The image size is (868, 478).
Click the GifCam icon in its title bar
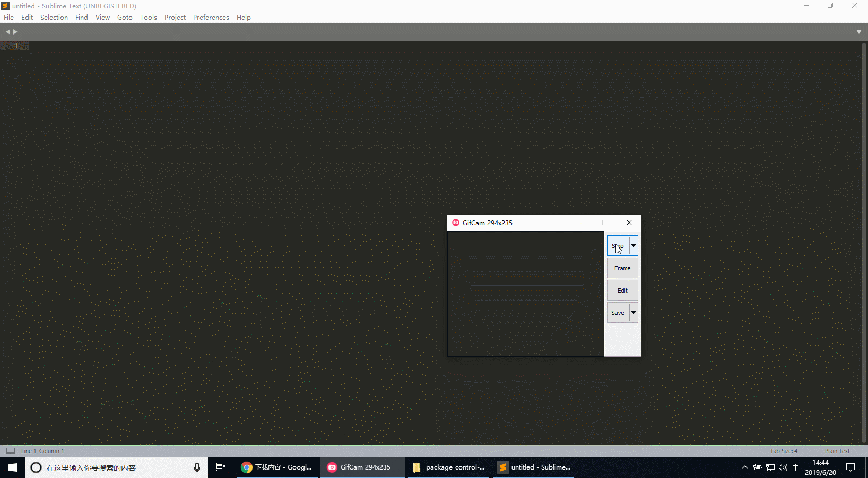456,223
